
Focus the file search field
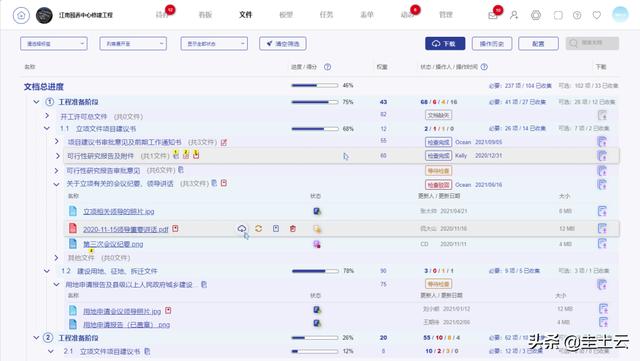(x=592, y=43)
